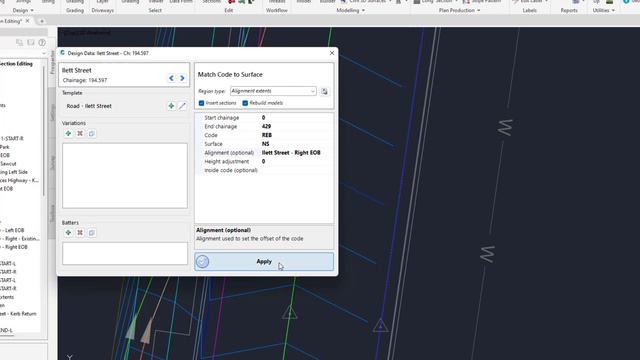This screenshot has height=360, width=640.
Task: Click the Reports ribbon group label
Action: coord(569,10)
